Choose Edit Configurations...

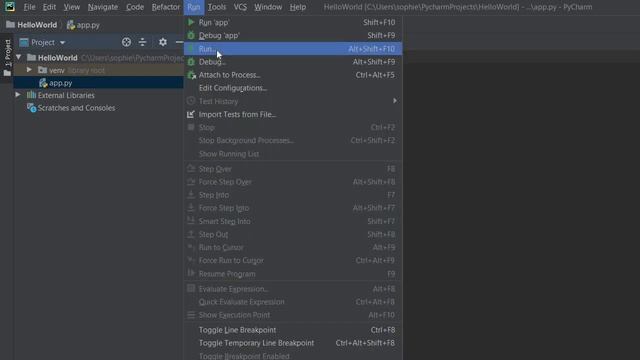click(x=293, y=88)
